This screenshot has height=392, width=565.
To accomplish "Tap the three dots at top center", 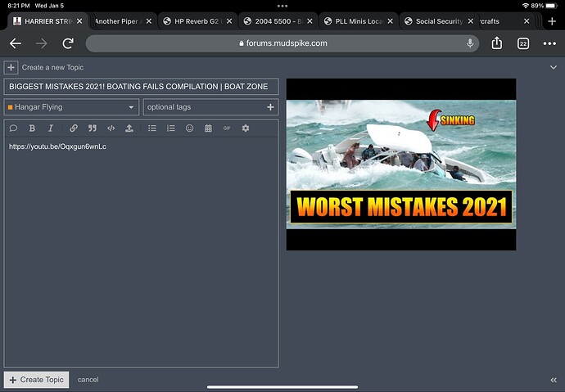I will coord(282,6).
